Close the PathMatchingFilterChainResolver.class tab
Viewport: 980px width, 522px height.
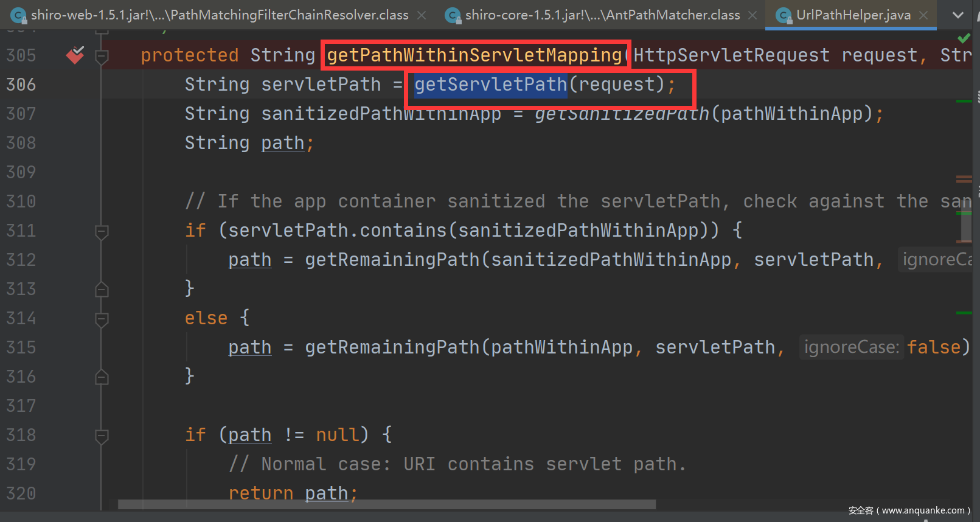click(x=421, y=15)
